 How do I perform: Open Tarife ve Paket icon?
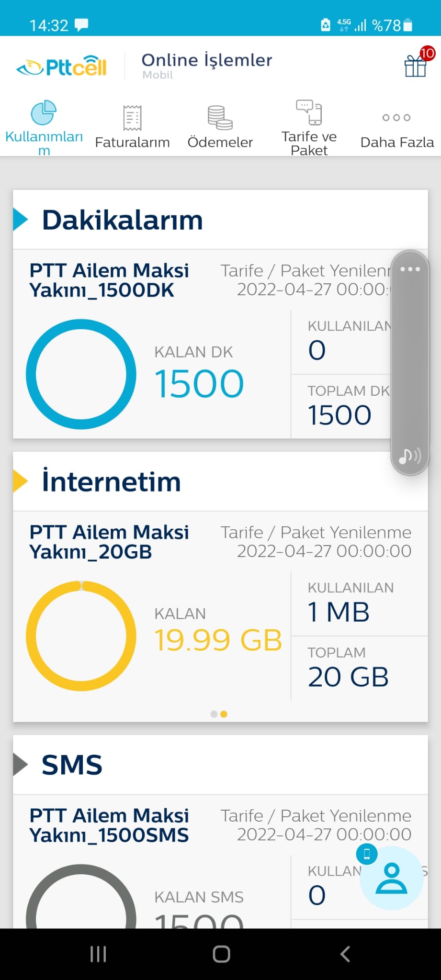coord(309,112)
